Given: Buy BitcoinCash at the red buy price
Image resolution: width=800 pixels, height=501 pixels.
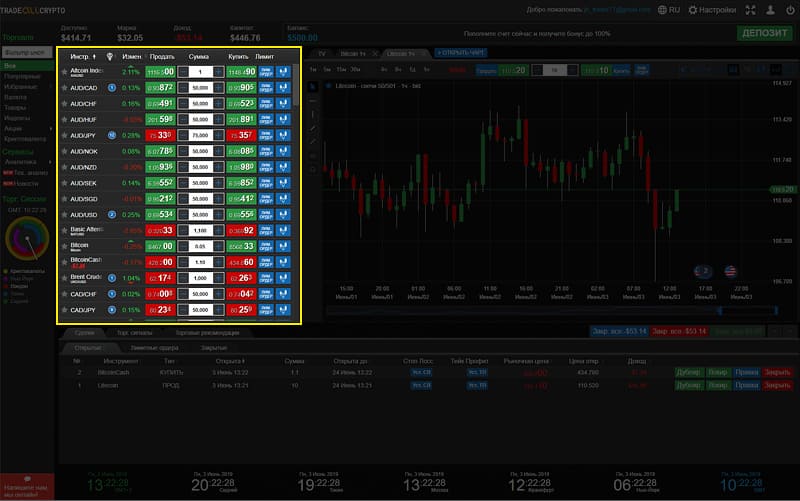Looking at the screenshot, I should (x=241, y=262).
